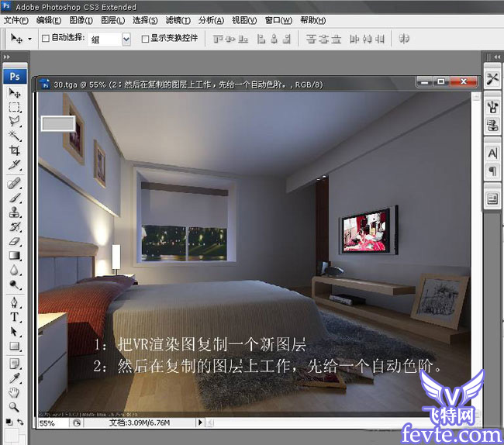This screenshot has height=445, width=504.
Task: Select the Clone Stamp tool
Action: click(x=14, y=212)
